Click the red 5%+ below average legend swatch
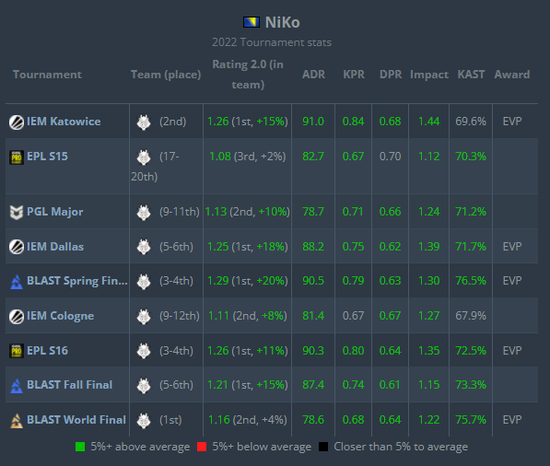The width and height of the screenshot is (550, 466). click(202, 447)
